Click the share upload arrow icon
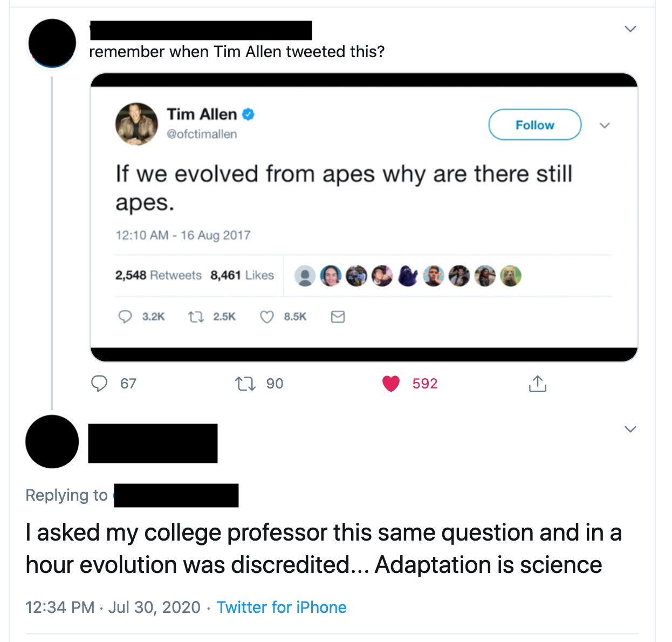This screenshot has width=672, height=642. tap(537, 384)
